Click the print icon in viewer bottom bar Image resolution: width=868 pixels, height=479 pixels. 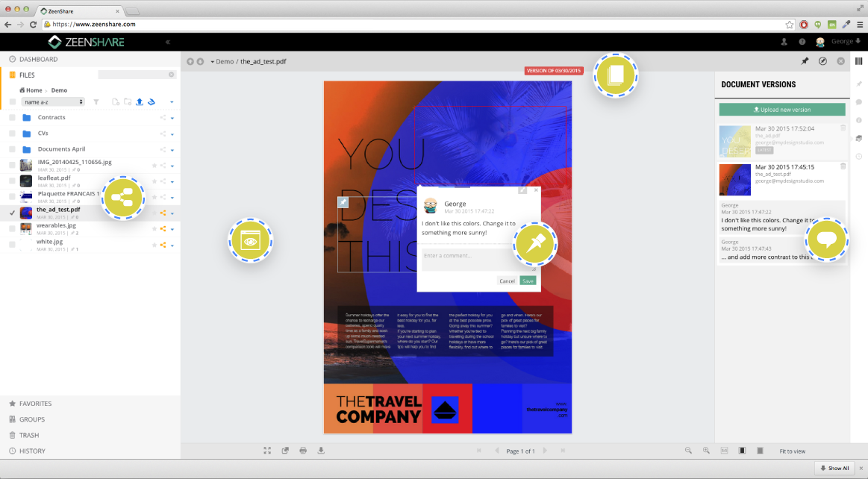pyautogui.click(x=303, y=451)
